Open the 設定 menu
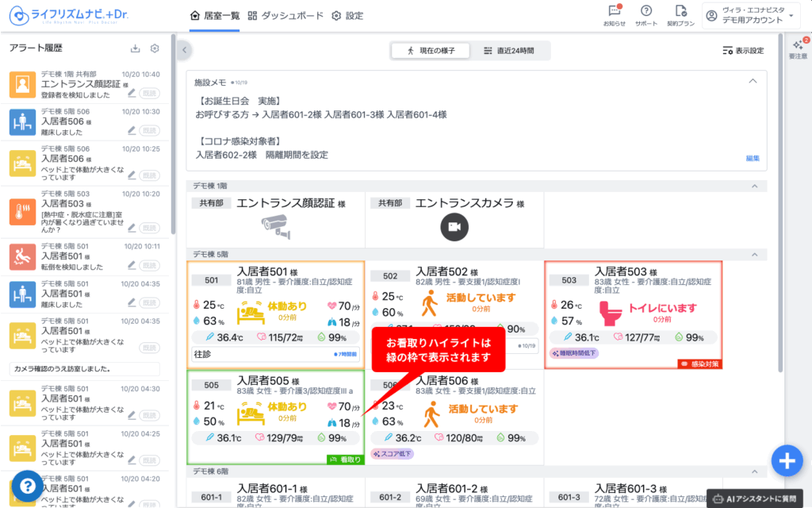The width and height of the screenshot is (812, 508). [x=347, y=16]
